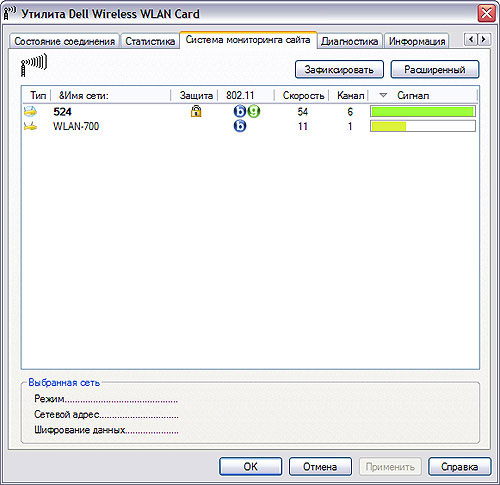This screenshot has height=485, width=500.
Task: Click the antenna icon in the title bar
Action: pyautogui.click(x=9, y=14)
